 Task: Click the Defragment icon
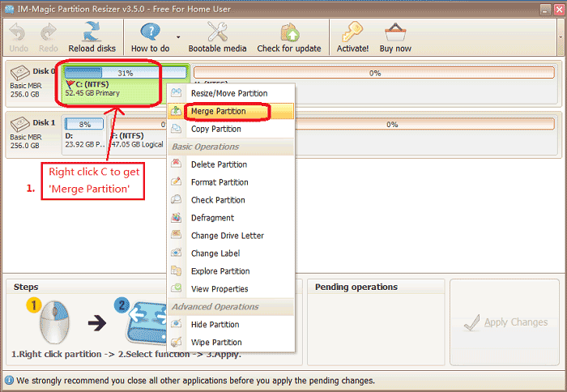click(176, 217)
